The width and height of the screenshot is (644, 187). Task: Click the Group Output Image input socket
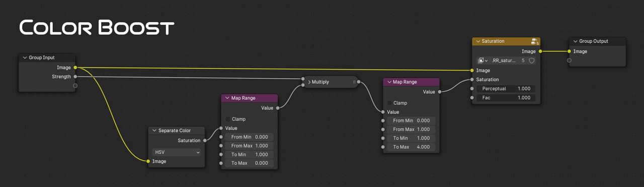(569, 51)
